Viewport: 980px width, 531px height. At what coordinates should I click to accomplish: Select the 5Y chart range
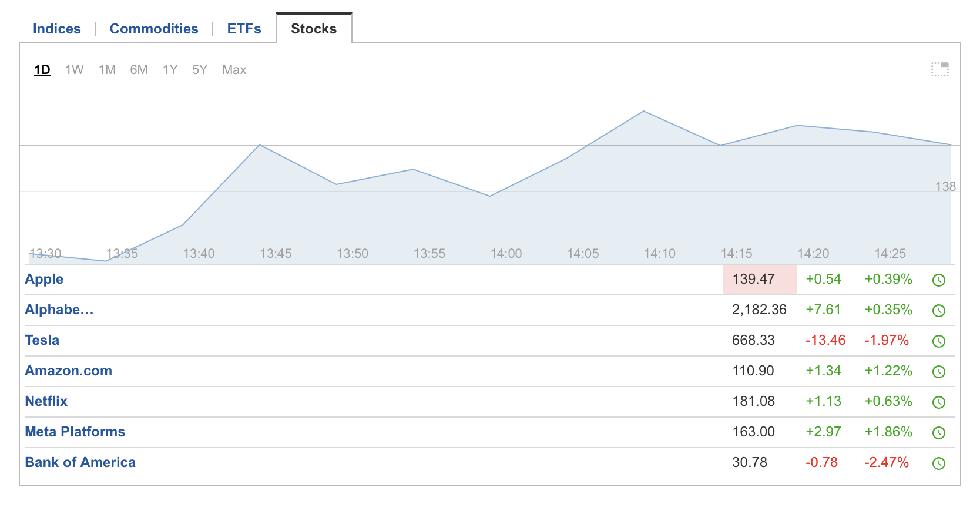pos(200,70)
